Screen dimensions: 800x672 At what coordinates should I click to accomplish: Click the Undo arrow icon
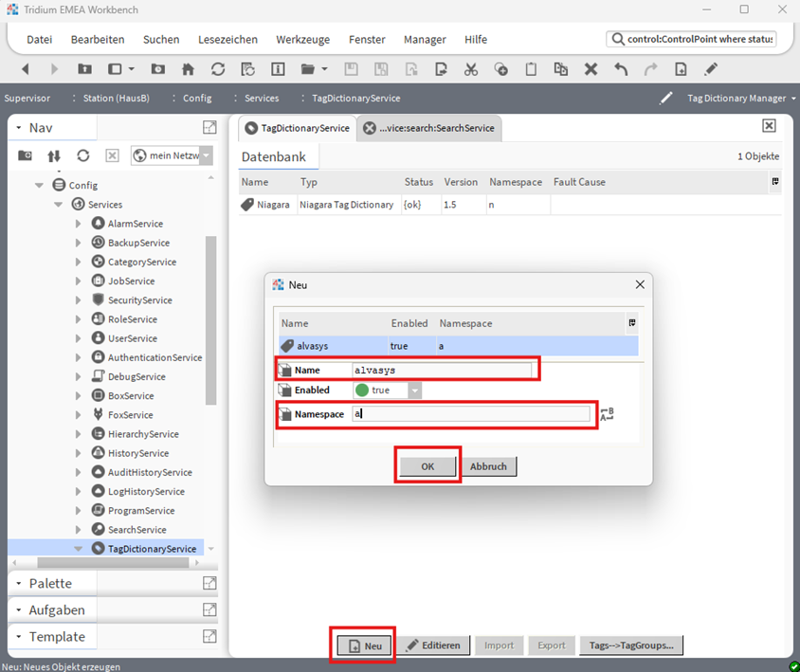(x=621, y=69)
